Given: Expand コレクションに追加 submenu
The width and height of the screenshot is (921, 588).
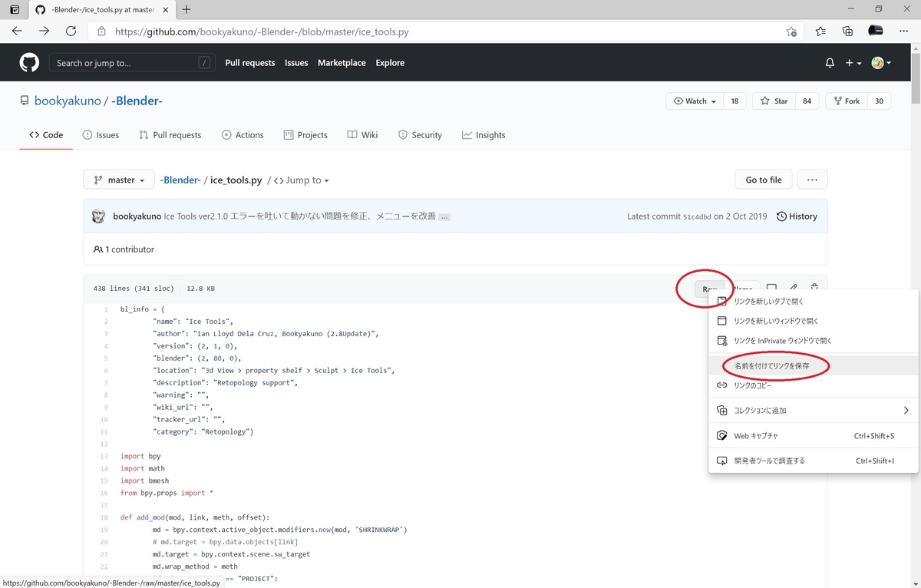Looking at the screenshot, I should click(814, 411).
